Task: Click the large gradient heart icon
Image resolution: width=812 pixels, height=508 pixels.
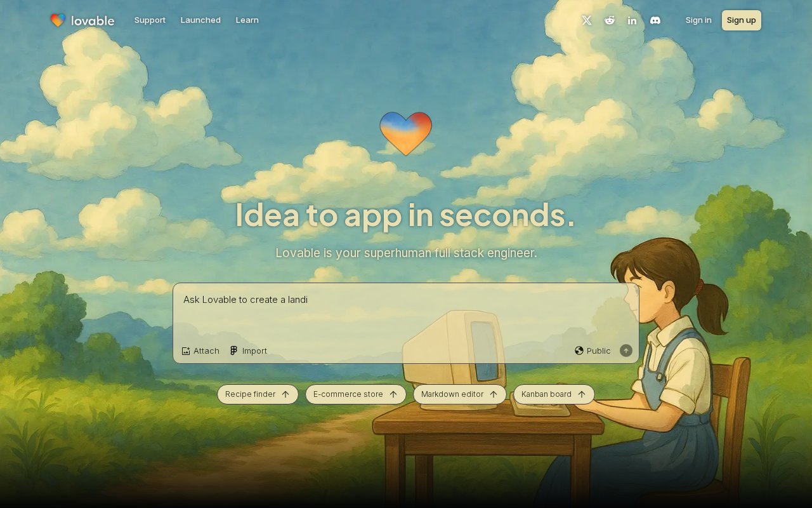Action: (x=406, y=133)
